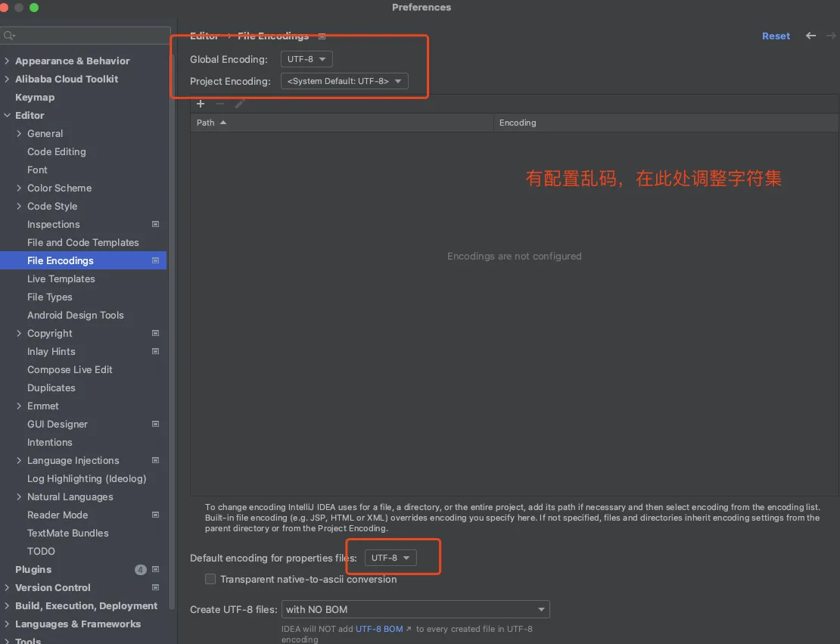The height and width of the screenshot is (644, 840).
Task: Select File Types settings page
Action: 50,297
